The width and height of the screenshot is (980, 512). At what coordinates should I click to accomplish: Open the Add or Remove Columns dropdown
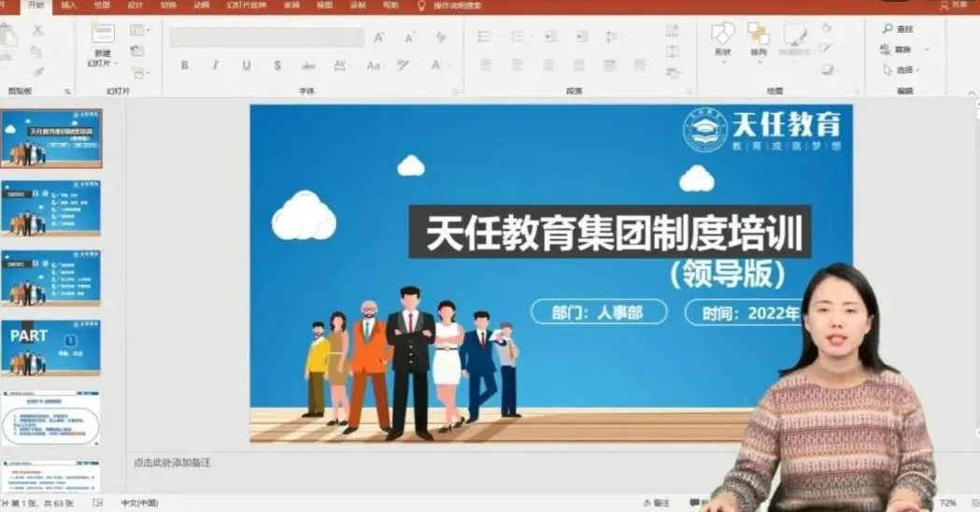coord(641,65)
